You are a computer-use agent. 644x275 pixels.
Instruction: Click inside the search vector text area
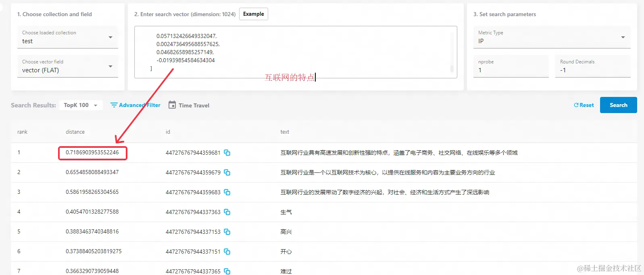point(296,52)
